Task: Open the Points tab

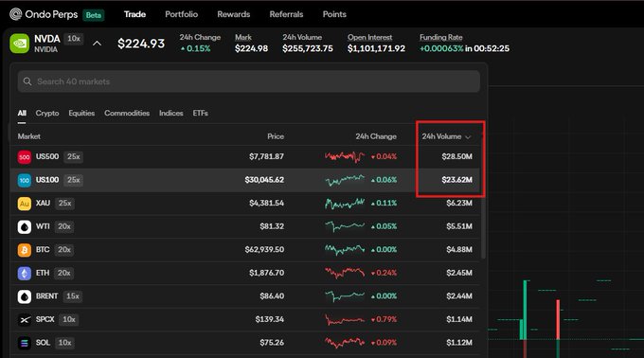Action: pyautogui.click(x=334, y=14)
